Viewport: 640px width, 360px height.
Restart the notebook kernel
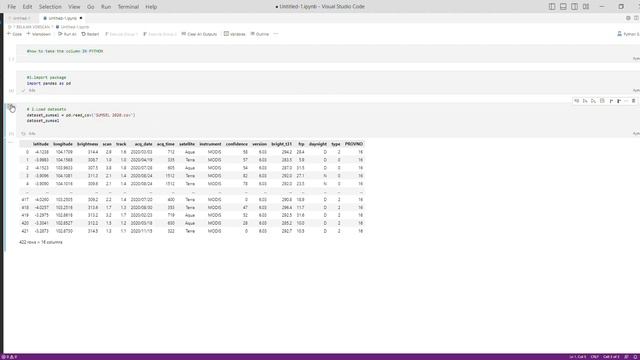point(90,34)
